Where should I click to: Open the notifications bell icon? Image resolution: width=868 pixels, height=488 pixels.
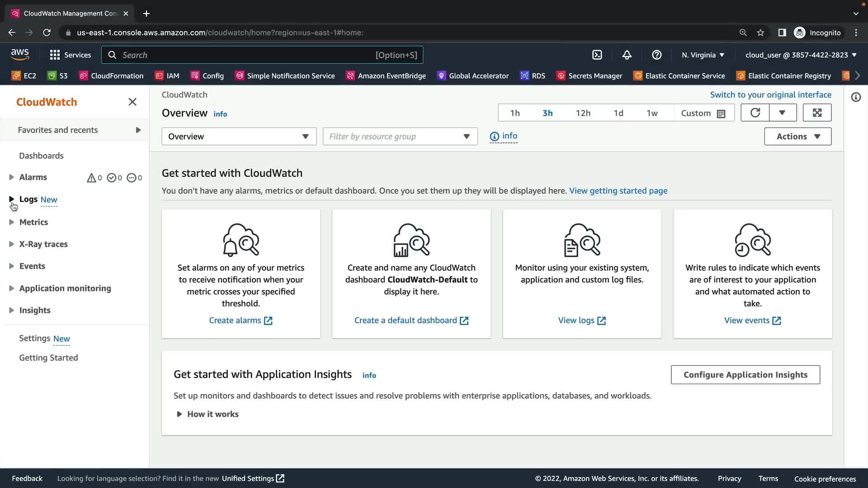click(x=627, y=55)
